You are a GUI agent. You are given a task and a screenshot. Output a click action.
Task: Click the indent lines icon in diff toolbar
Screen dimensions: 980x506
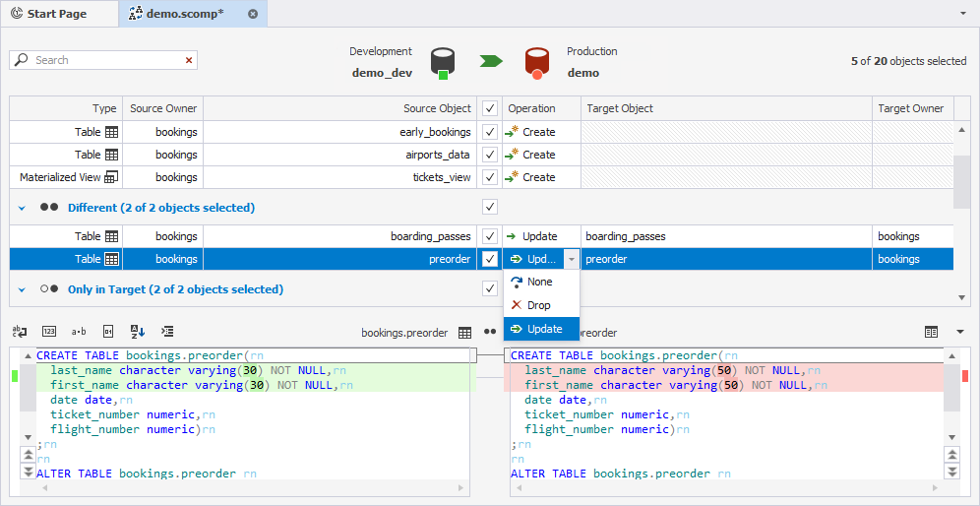click(167, 332)
